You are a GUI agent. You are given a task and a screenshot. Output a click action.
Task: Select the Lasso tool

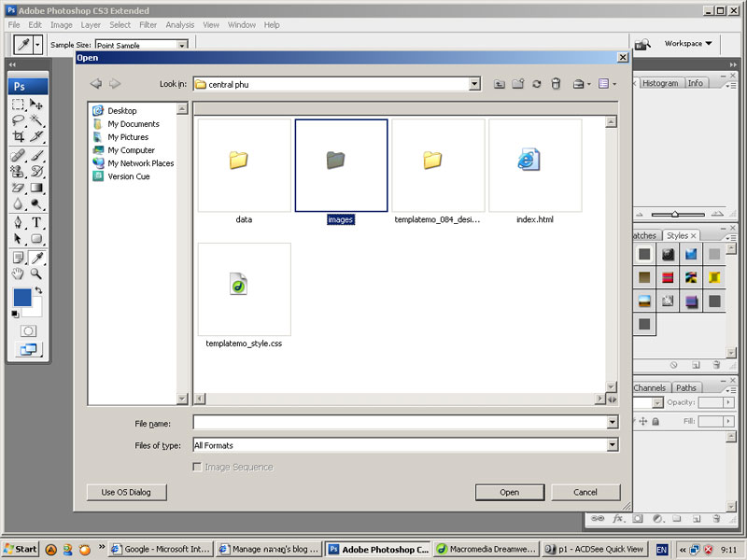(18, 120)
